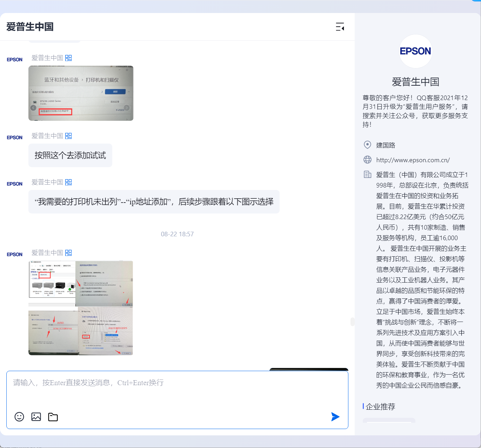Click sender name above the settings screenshot
Viewport: 481px width, 448px height.
(x=47, y=58)
